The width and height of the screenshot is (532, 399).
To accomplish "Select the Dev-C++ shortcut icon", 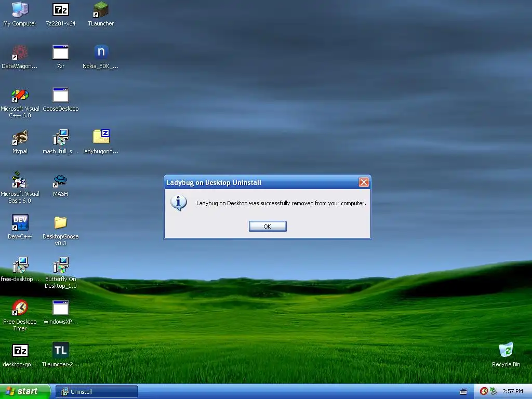I will point(20,222).
